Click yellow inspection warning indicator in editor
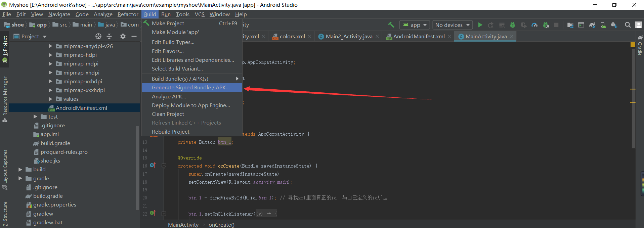The image size is (644, 228). pyautogui.click(x=633, y=44)
